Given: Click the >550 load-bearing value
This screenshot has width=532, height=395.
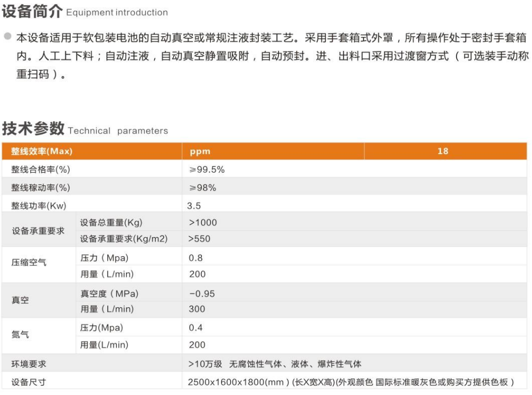Looking at the screenshot, I should (x=199, y=239).
